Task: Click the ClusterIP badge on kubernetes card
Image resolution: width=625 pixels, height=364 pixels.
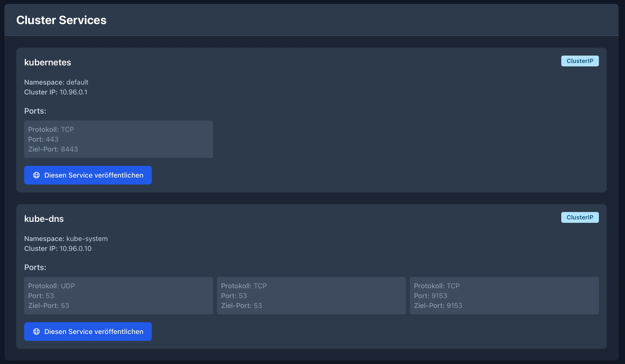Action: click(x=580, y=61)
